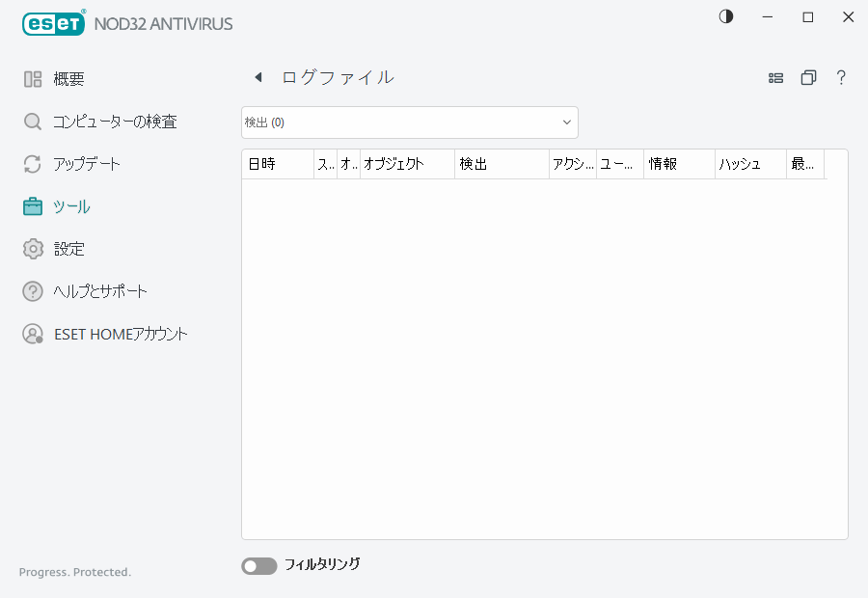This screenshot has height=598, width=868.
Task: Expand the 最... column header menu
Action: pyautogui.click(x=804, y=163)
